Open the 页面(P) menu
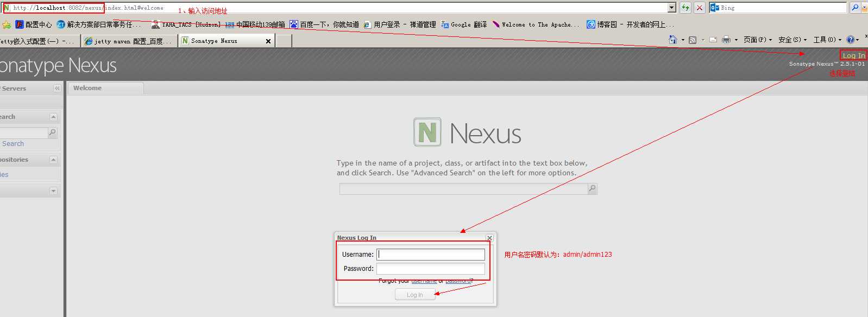This screenshot has width=868, height=317. 758,40
